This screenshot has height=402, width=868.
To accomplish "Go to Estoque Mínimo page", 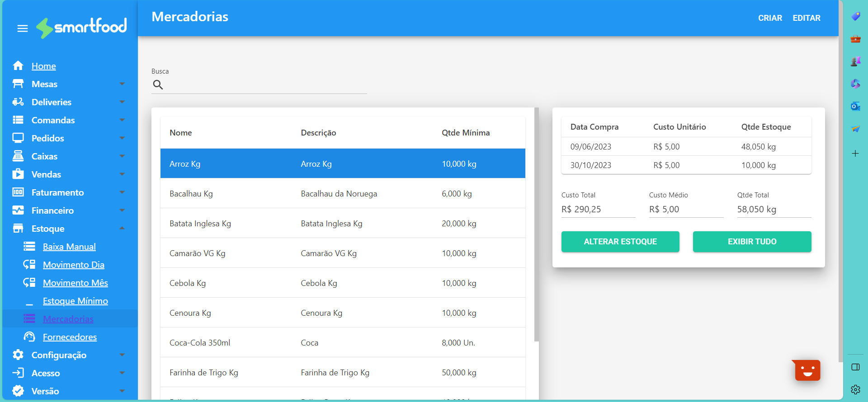I will click(x=75, y=301).
